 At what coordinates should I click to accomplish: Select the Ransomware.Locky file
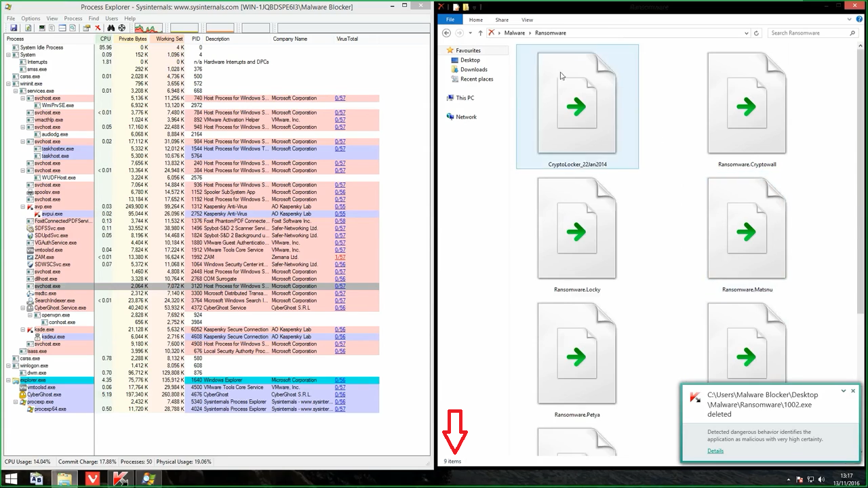point(577,235)
